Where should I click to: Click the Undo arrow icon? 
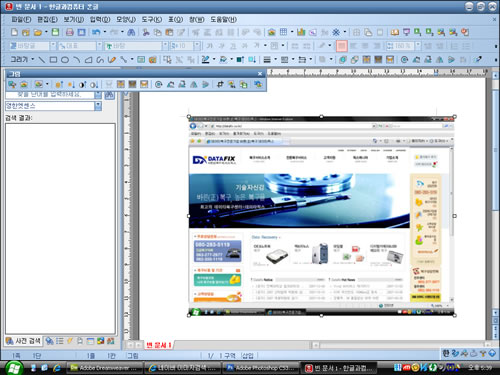click(96, 32)
